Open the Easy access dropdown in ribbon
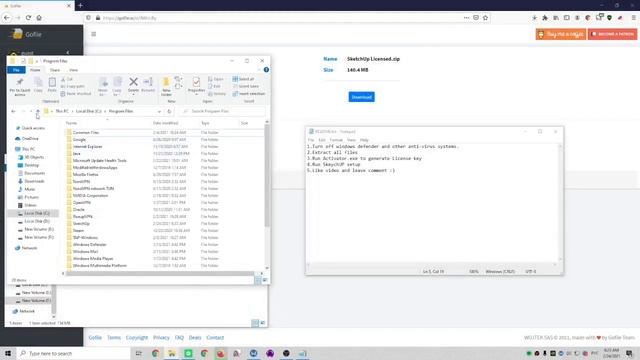This screenshot has height=360, width=640. [178, 87]
